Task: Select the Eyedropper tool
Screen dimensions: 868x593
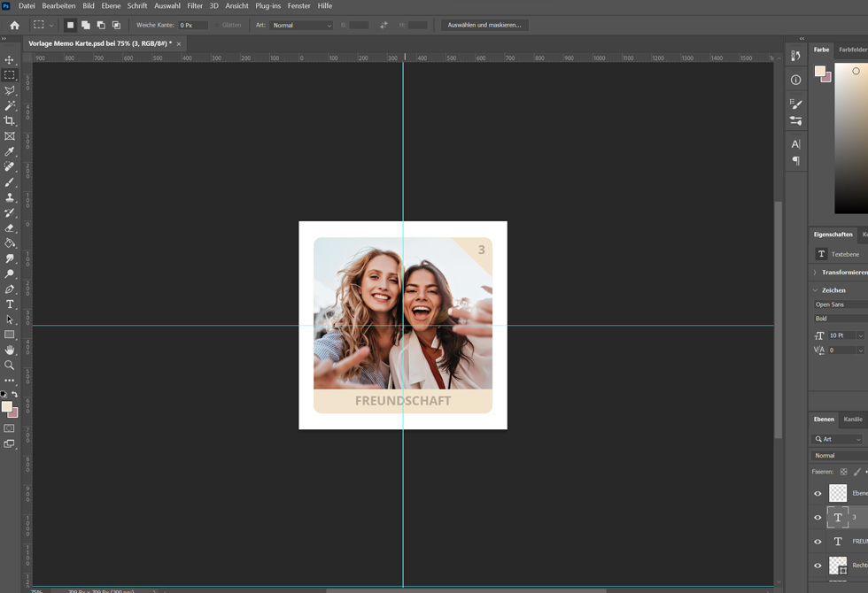Action: click(10, 151)
